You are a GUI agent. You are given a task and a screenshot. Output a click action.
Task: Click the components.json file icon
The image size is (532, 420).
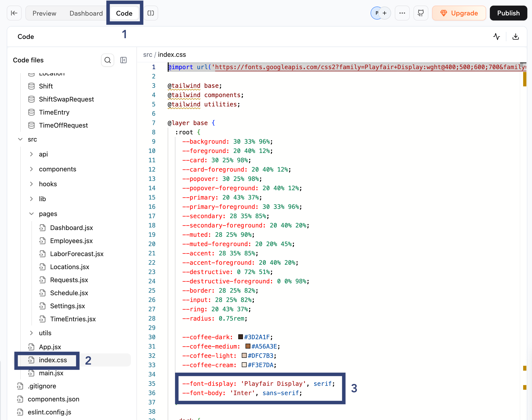click(20, 399)
